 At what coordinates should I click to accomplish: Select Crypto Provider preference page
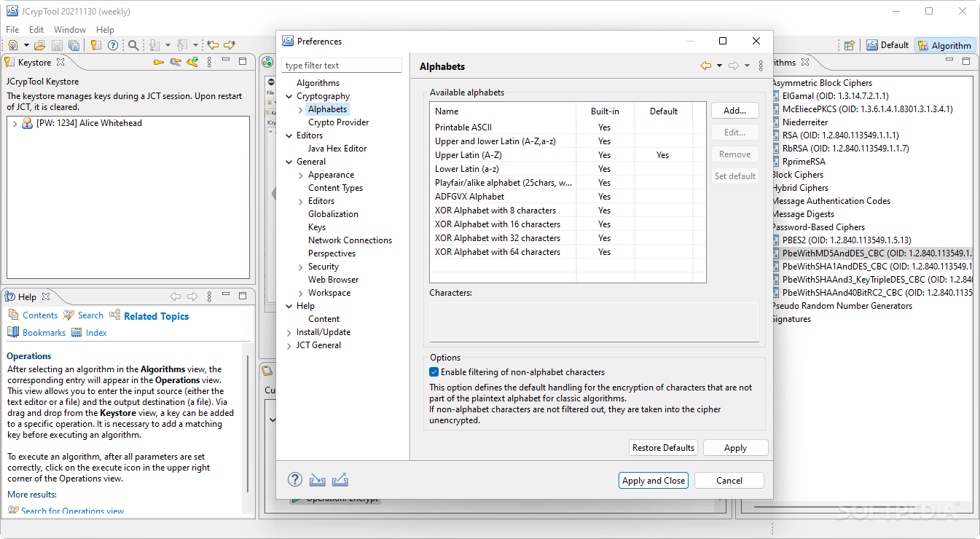point(338,122)
